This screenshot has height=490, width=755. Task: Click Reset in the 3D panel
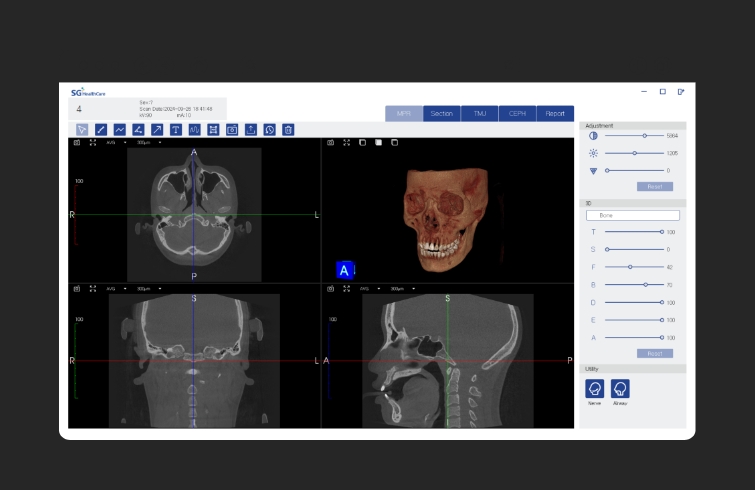655,353
